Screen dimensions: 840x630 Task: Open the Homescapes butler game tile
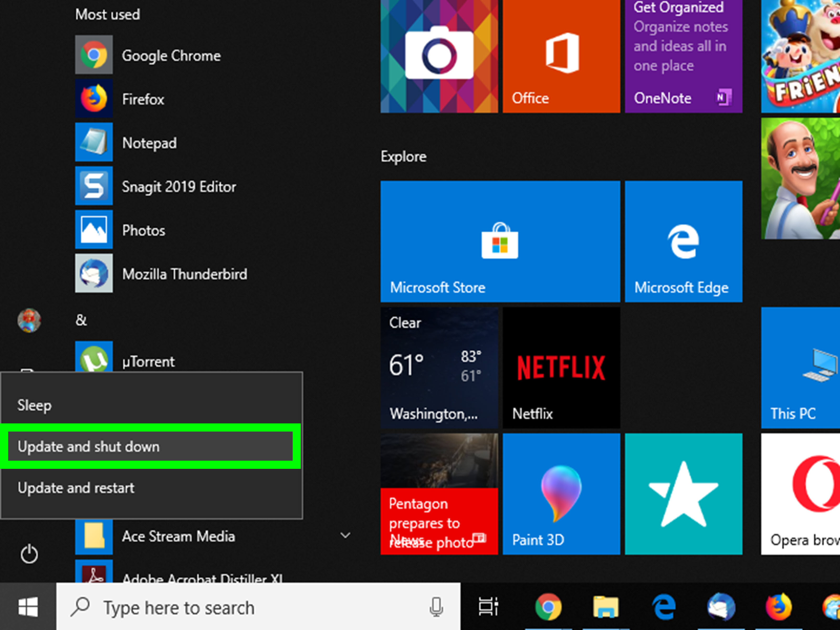pos(801,178)
